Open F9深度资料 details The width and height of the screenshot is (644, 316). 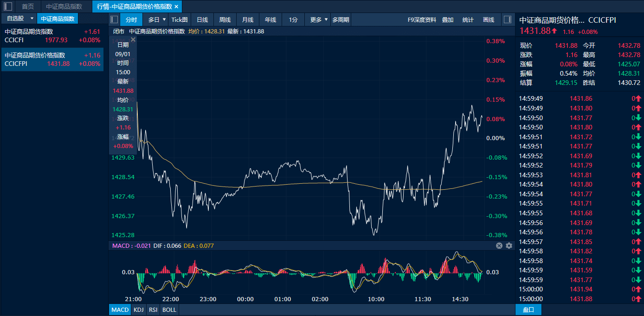click(422, 19)
